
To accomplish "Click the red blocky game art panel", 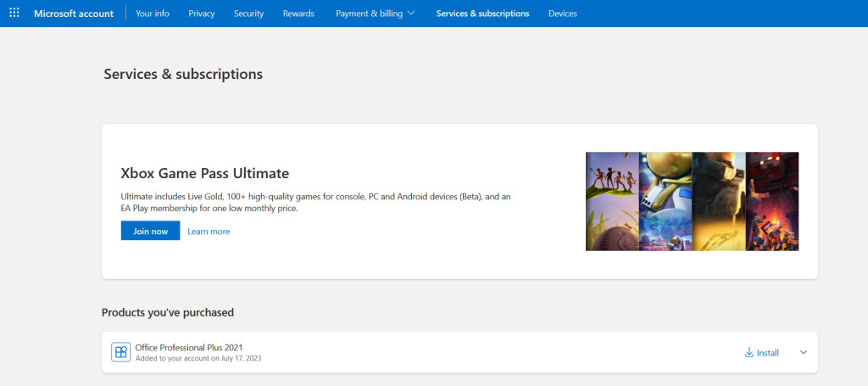I will [771, 201].
